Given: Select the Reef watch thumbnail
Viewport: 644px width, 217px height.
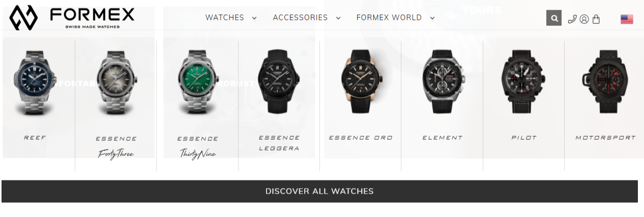Looking at the screenshot, I should click(35, 81).
